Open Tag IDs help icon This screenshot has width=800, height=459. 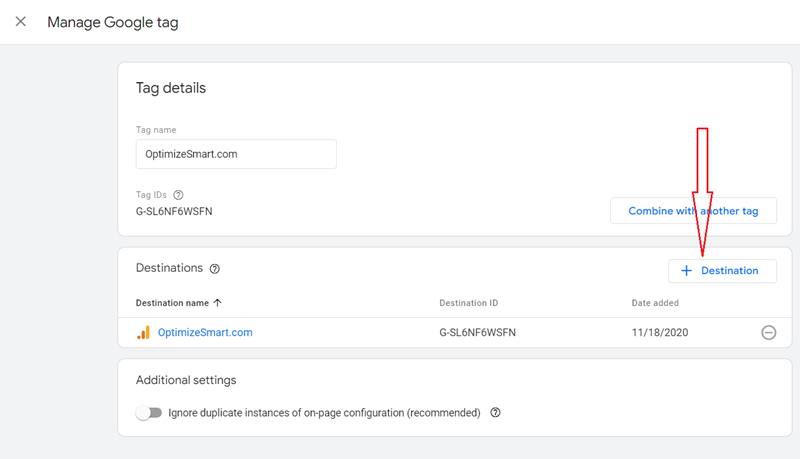click(178, 195)
